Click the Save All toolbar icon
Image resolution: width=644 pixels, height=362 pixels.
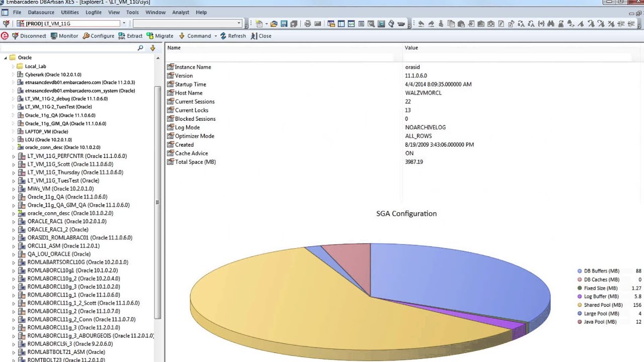[294, 24]
